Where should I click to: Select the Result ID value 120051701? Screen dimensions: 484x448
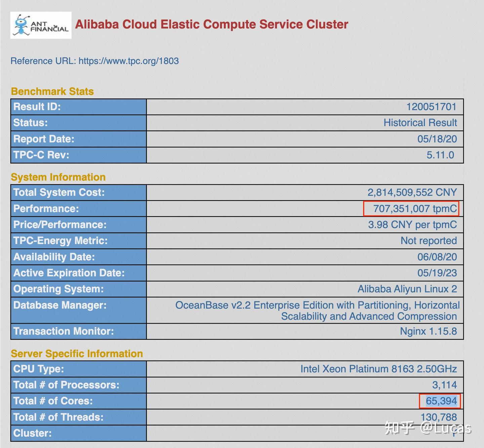[x=431, y=107]
